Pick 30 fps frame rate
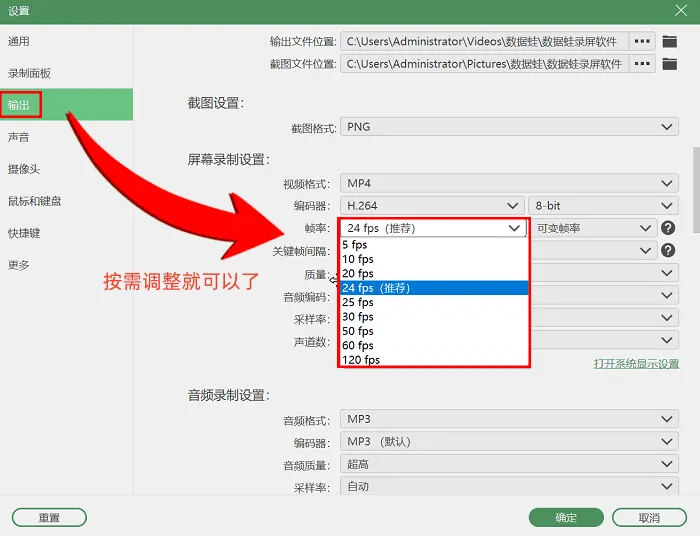Screen dimensions: 700x536 point(434,316)
